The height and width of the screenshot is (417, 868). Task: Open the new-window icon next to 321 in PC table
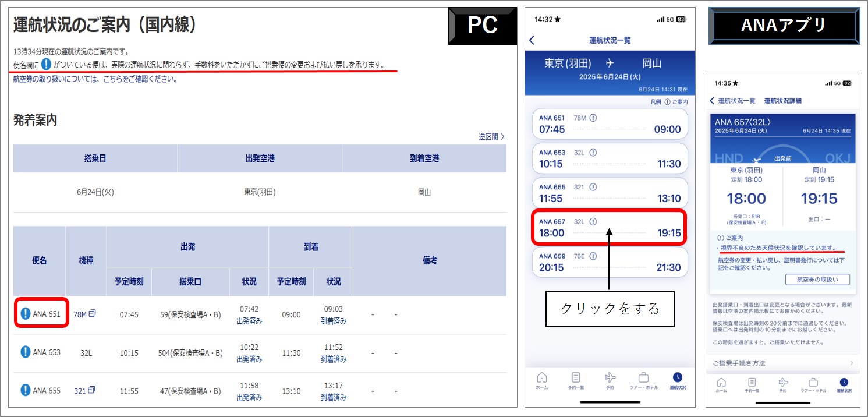[x=91, y=390]
